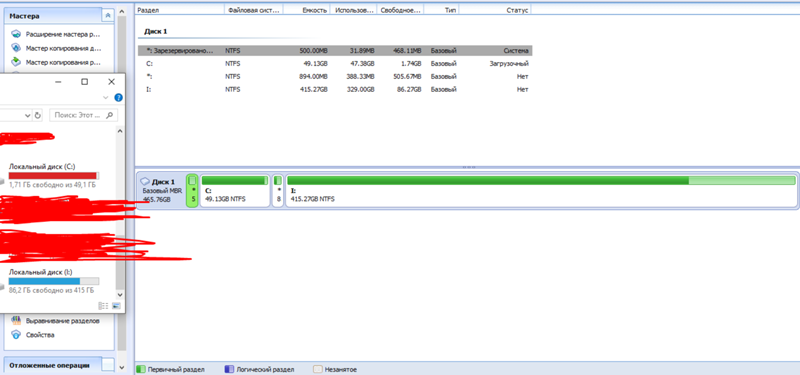
Task: Sort by the 'Свободное...' column header
Action: [401, 10]
